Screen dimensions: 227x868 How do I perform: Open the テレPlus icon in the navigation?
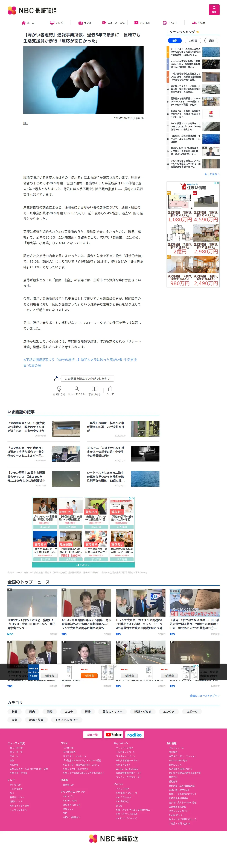tap(136, 23)
